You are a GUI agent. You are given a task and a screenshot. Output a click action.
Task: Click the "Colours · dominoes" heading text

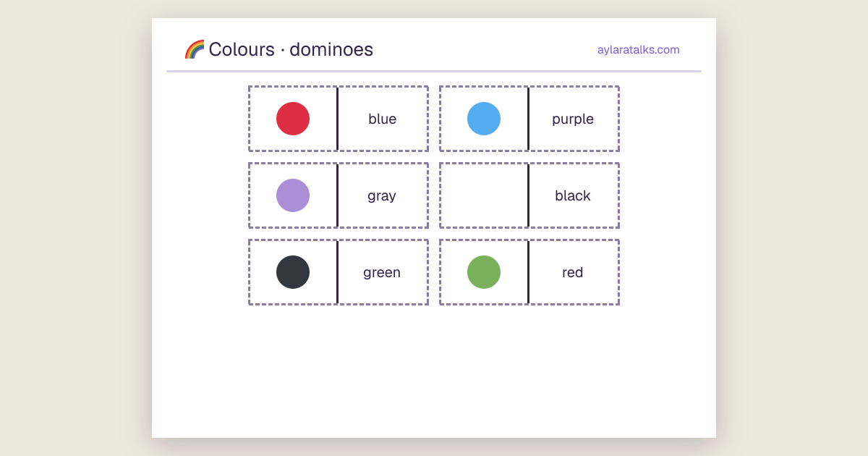291,49
